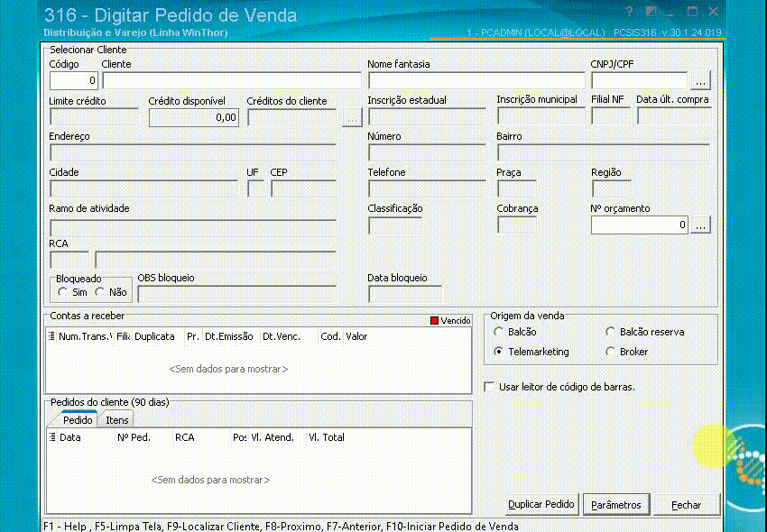Sort by the Vl. Total column header
767x532 pixels.
327,437
